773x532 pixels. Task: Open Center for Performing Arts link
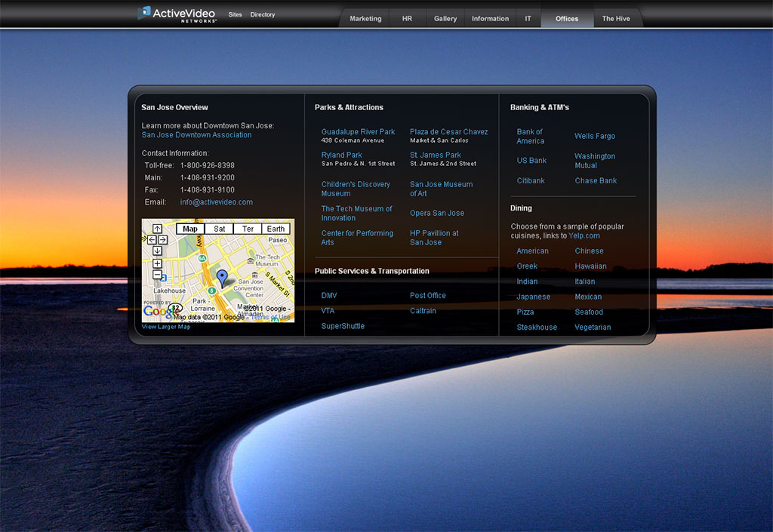tap(357, 238)
